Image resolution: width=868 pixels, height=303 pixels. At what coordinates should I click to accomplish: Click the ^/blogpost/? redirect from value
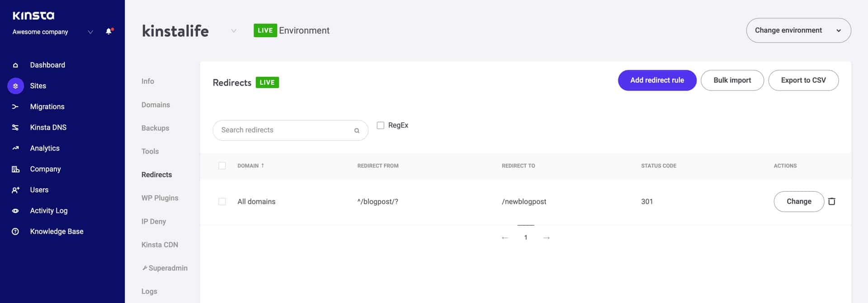tap(377, 202)
